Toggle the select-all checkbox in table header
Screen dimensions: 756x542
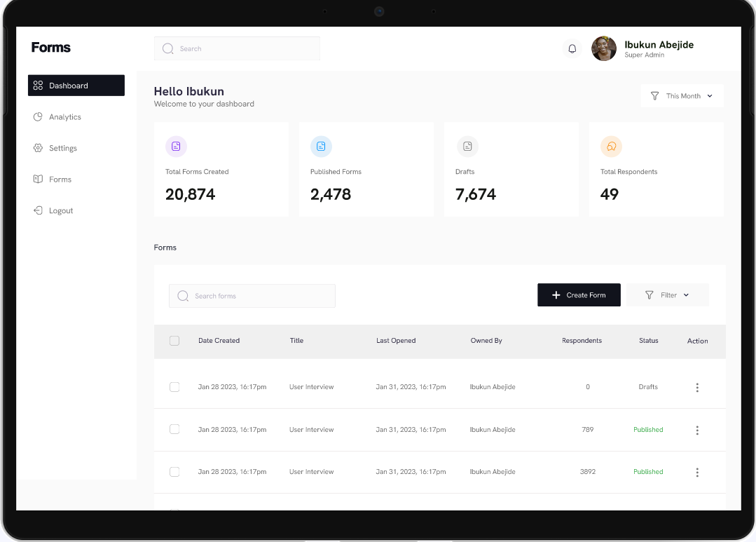pyautogui.click(x=174, y=341)
